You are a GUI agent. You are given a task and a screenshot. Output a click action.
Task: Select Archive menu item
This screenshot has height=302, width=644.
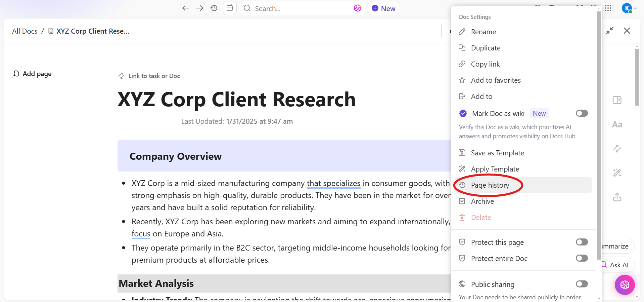[523, 201]
